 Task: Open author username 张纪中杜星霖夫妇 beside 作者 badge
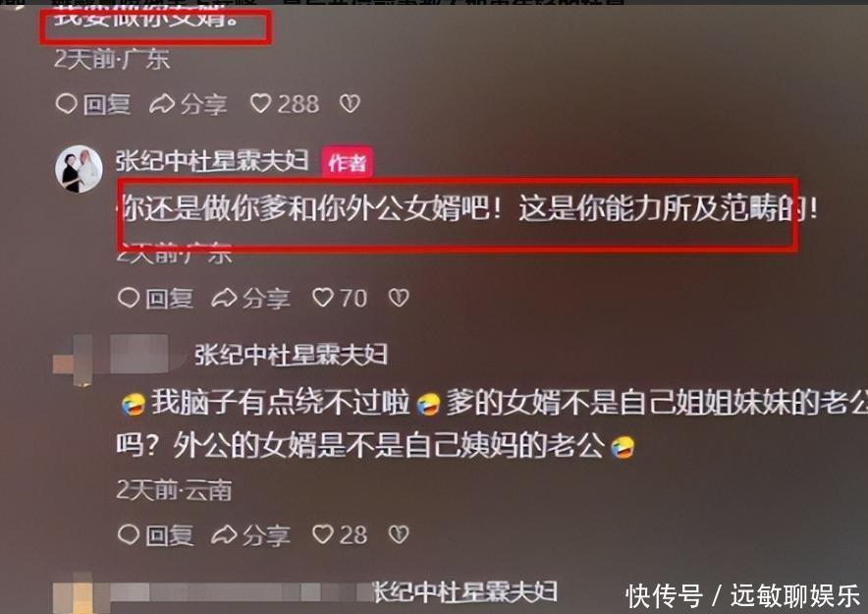(212, 161)
